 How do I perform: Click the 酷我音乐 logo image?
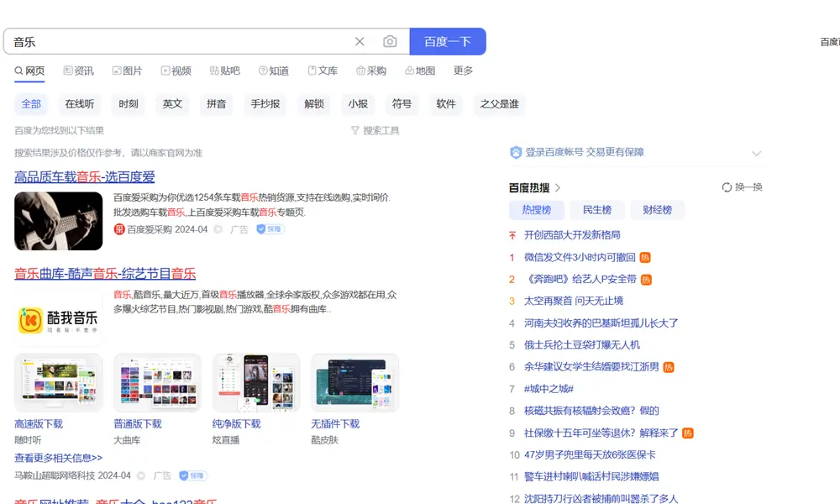pyautogui.click(x=59, y=318)
